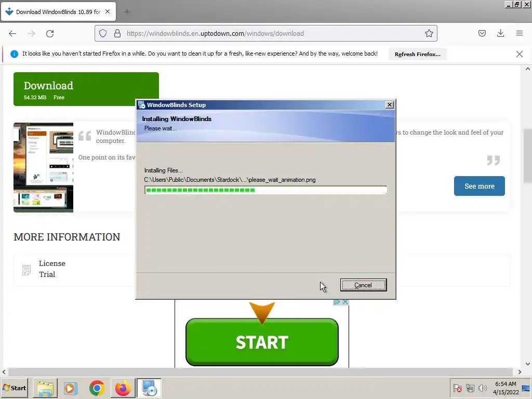Close the WindowBlinds Setup dialog
532x399 pixels.
(x=390, y=105)
